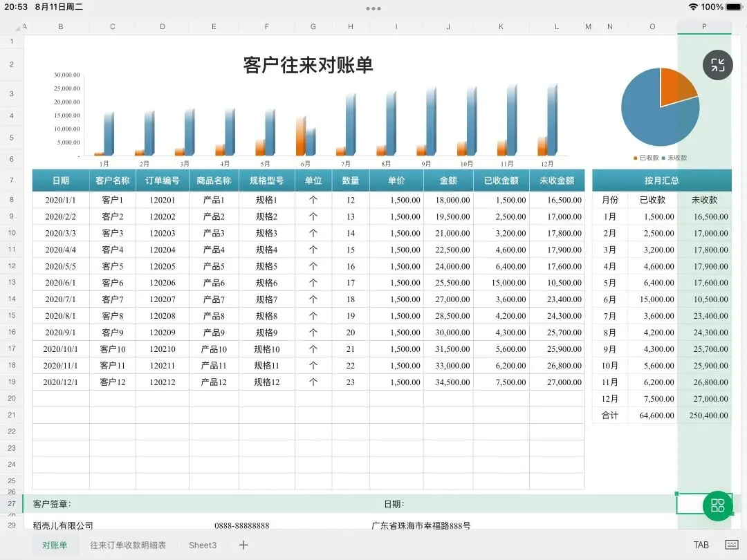This screenshot has height=560, width=747.
Task: Select the cell 2020/1/1
Action: click(60, 200)
